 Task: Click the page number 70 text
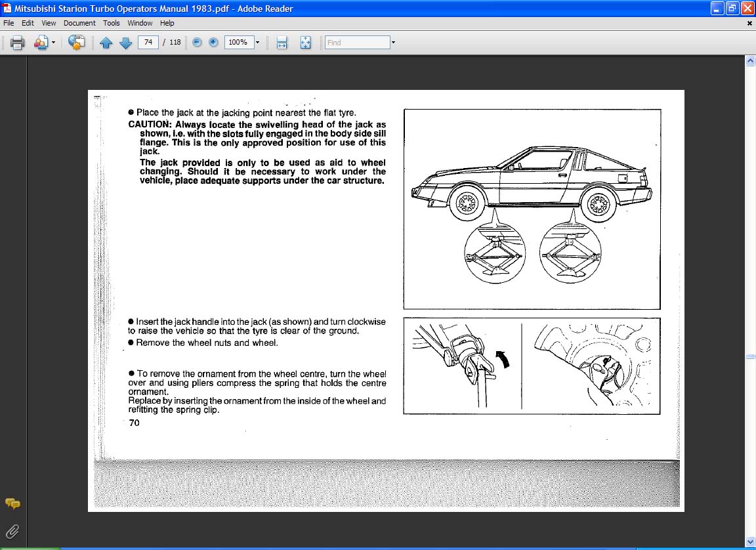tap(134, 423)
